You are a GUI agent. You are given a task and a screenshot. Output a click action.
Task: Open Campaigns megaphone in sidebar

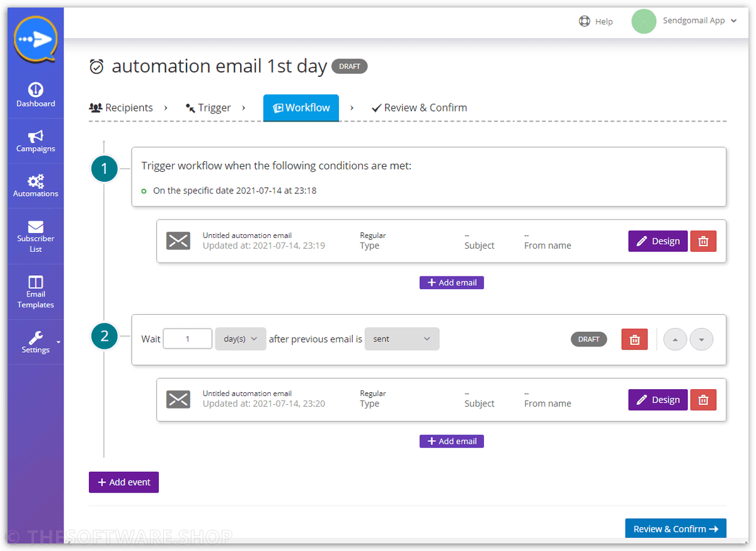pos(35,141)
